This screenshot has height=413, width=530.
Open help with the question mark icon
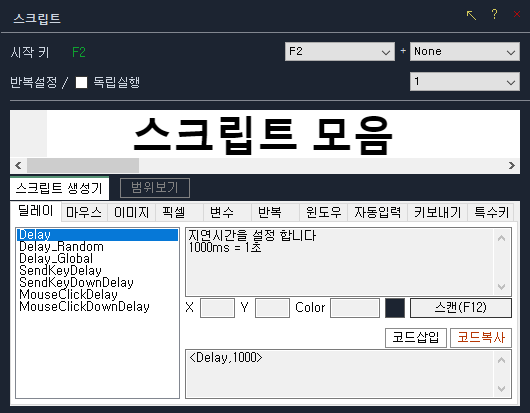point(494,15)
